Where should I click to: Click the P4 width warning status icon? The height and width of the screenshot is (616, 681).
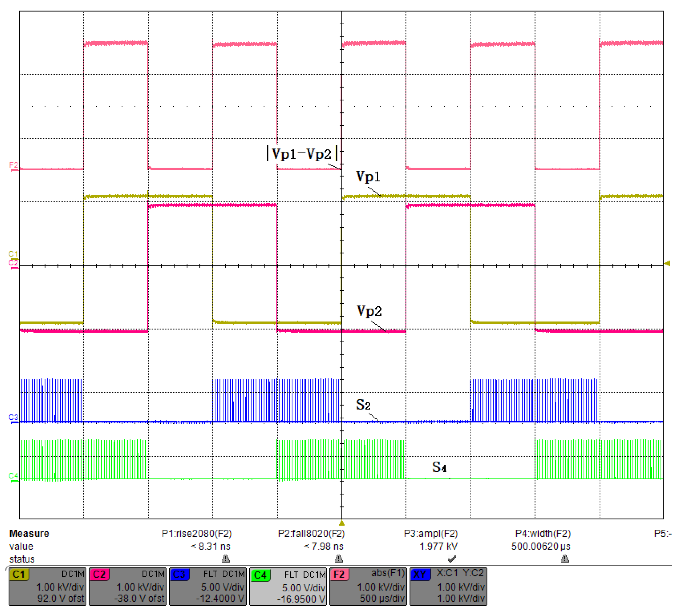(565, 559)
